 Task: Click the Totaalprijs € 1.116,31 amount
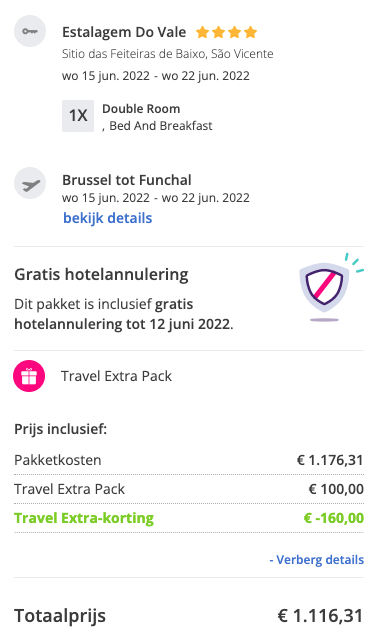point(320,616)
